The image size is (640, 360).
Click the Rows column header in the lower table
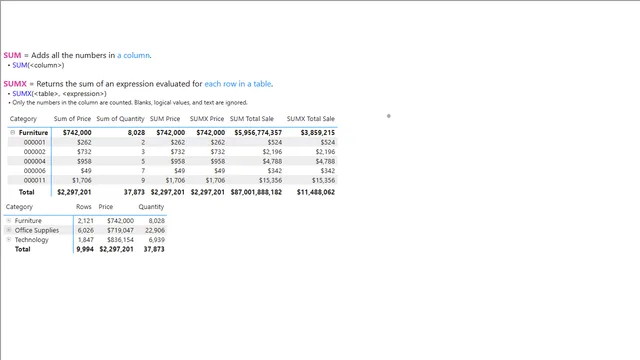tap(84, 207)
